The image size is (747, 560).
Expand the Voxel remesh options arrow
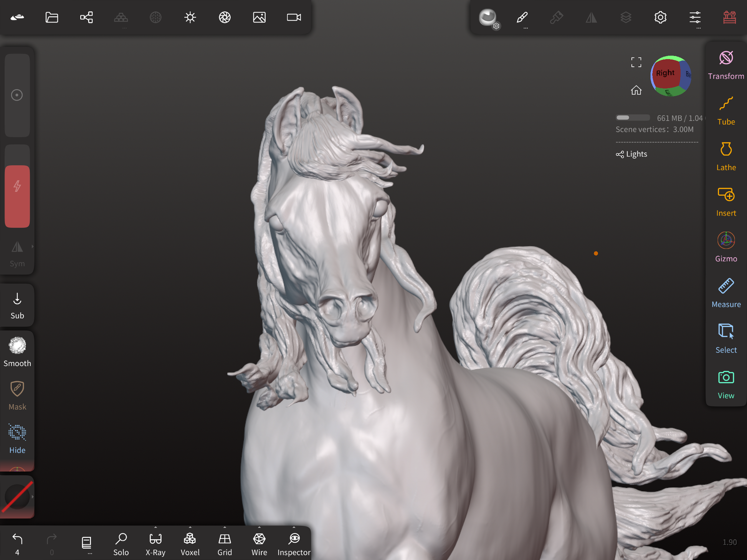(x=190, y=527)
